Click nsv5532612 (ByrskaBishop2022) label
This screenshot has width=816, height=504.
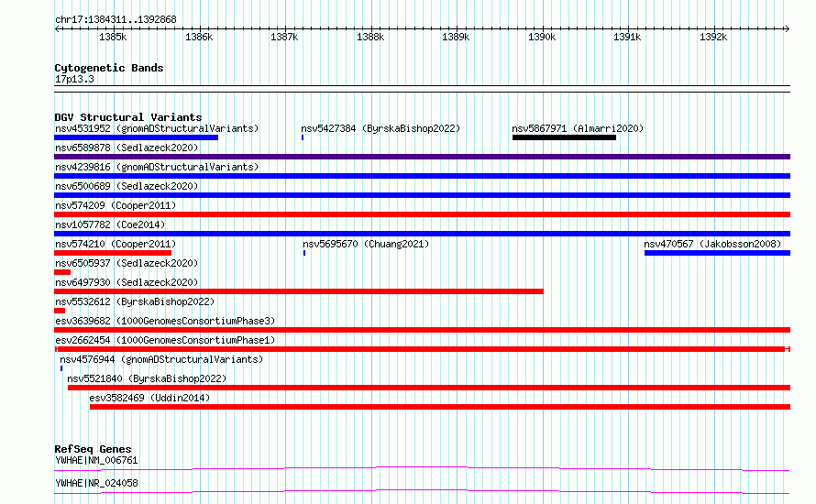click(x=135, y=301)
